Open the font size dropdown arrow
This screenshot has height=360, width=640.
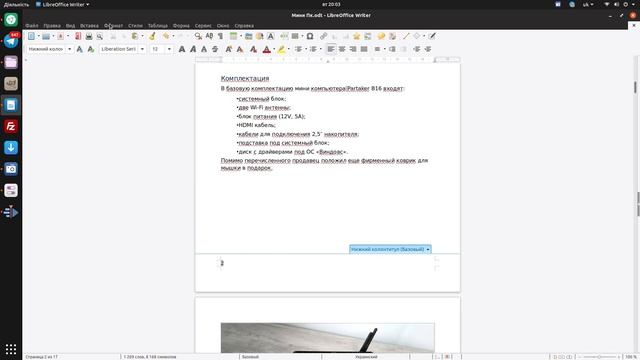click(x=169, y=49)
